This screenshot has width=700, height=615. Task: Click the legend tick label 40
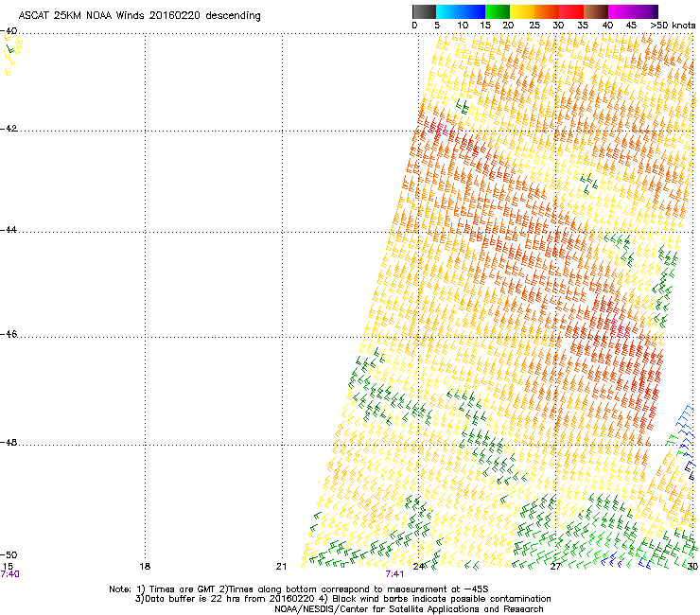coord(607,25)
